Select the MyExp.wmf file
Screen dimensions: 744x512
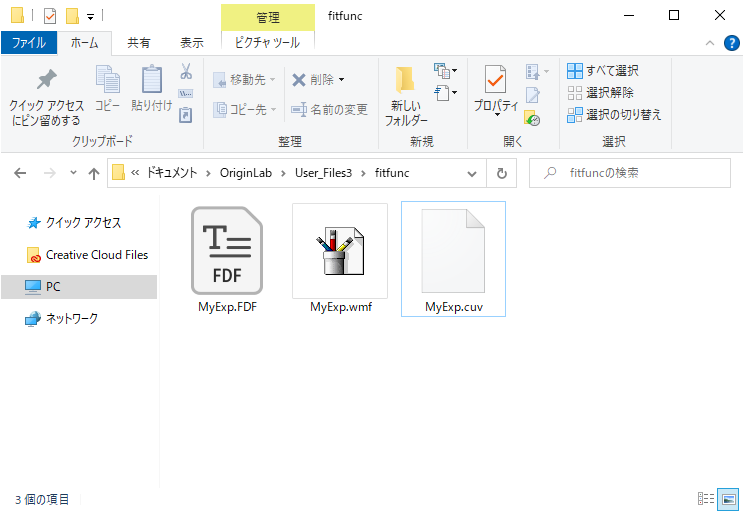click(340, 259)
